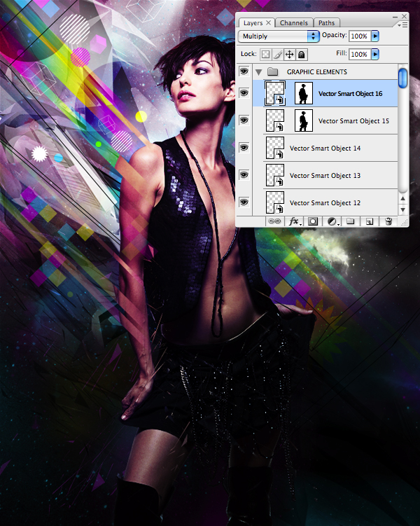The height and width of the screenshot is (526, 420).
Task: Switch to the Paths tab
Action: pyautogui.click(x=326, y=23)
